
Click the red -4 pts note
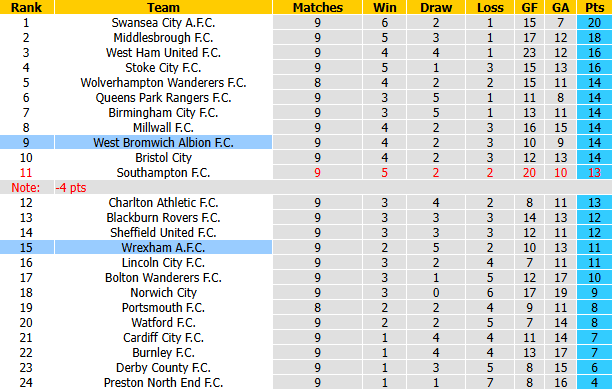71,188
